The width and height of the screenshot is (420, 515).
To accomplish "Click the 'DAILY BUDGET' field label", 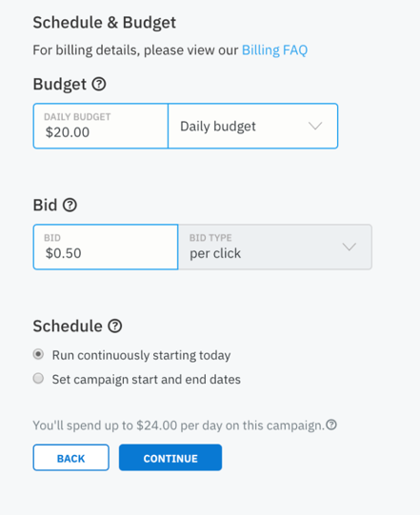I will [x=77, y=117].
